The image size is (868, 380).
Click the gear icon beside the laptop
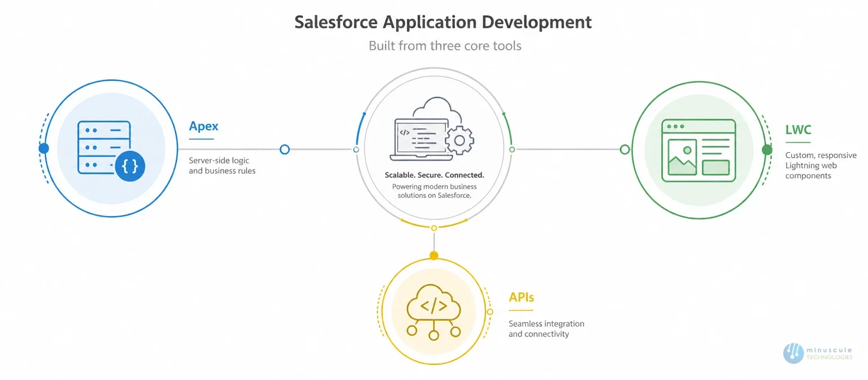[459, 140]
